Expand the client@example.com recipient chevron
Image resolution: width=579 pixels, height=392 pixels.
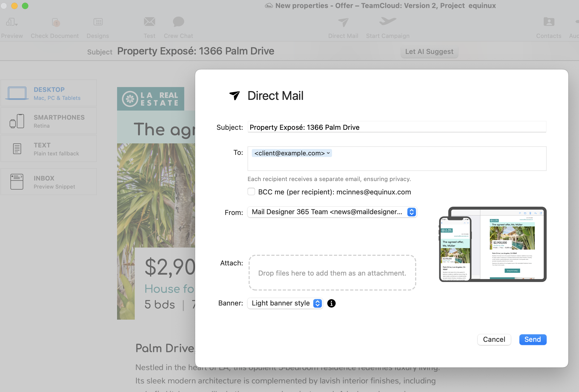(328, 153)
